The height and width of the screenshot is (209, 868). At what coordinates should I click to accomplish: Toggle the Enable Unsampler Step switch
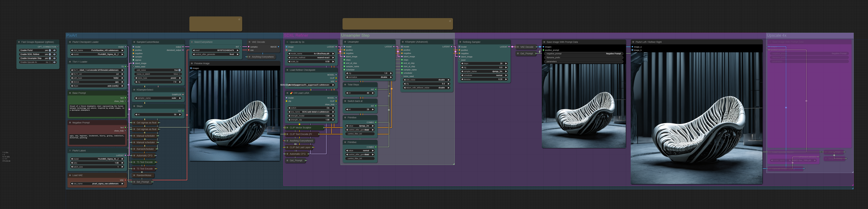(x=50, y=58)
